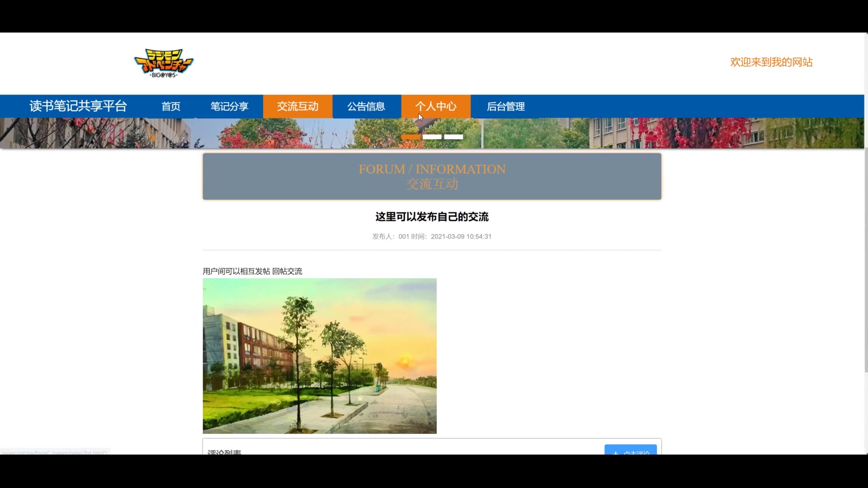Click the 读书笔记共享平台 site title
Screen dimensions: 868x488
[78, 106]
